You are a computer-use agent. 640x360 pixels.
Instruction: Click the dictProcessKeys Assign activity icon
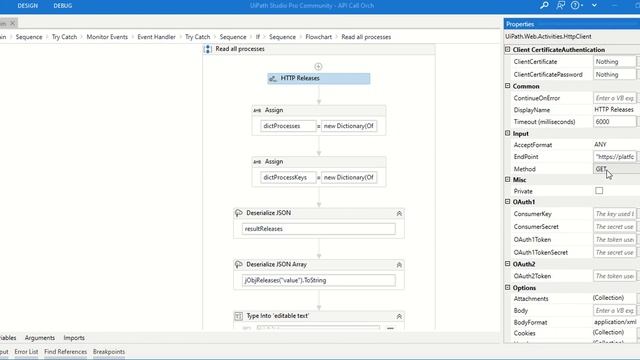(257, 162)
